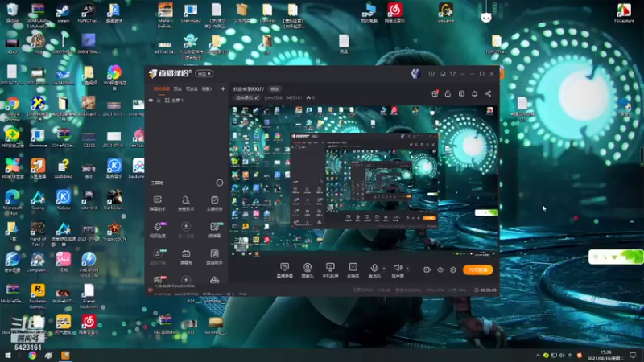Screen dimensions: 644x362
Task: Open FSCapture desktop shortcut
Action: point(624,13)
